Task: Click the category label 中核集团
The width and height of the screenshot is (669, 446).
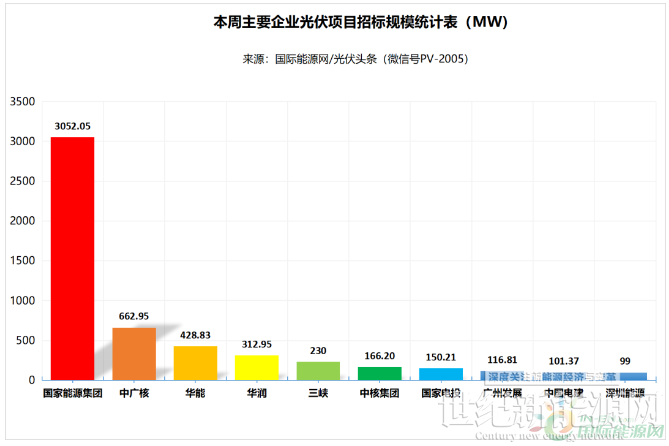Action: [380, 393]
